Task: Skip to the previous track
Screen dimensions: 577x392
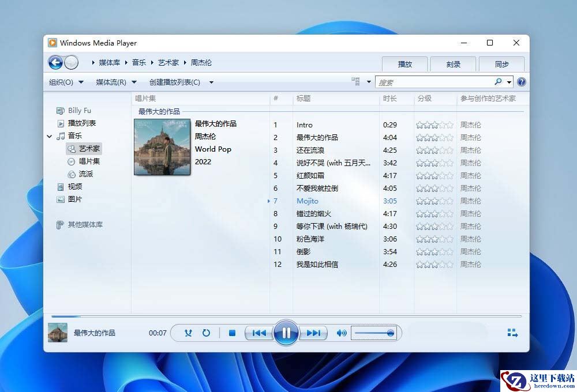Action: 259,333
